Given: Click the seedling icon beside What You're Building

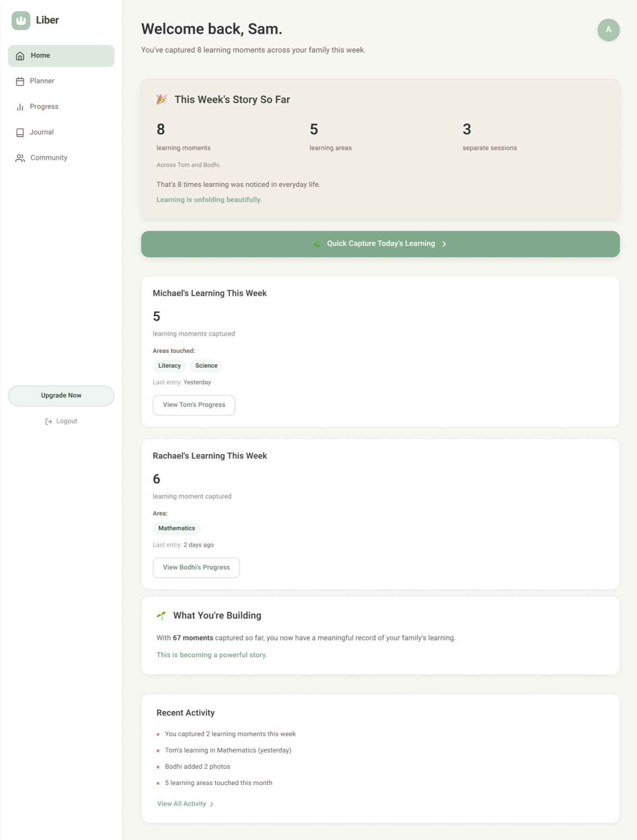Looking at the screenshot, I should 161,616.
